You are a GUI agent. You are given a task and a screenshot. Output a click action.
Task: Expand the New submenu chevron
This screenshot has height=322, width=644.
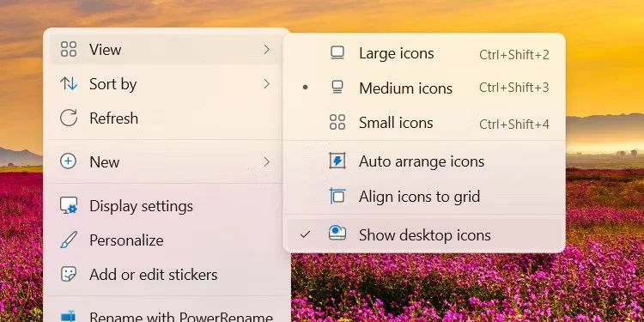pyautogui.click(x=266, y=162)
